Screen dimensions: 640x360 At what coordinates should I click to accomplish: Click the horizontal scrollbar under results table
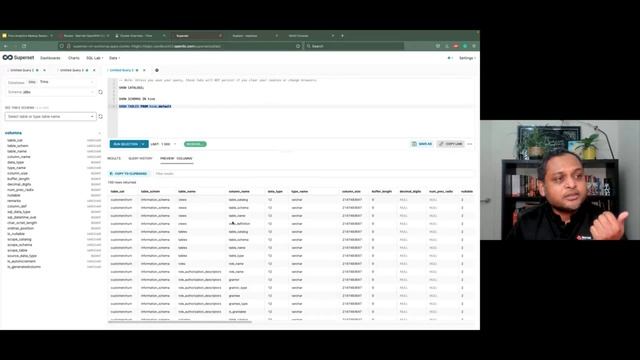coord(180,322)
